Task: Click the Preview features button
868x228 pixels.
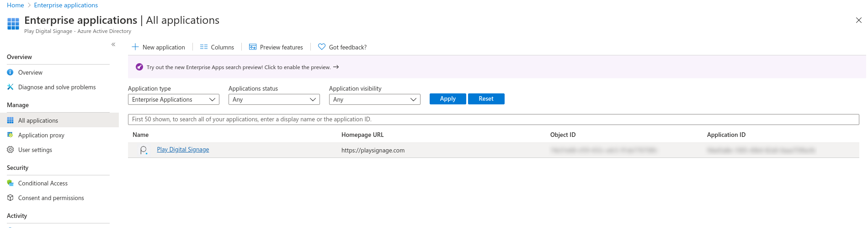Action: tap(276, 47)
